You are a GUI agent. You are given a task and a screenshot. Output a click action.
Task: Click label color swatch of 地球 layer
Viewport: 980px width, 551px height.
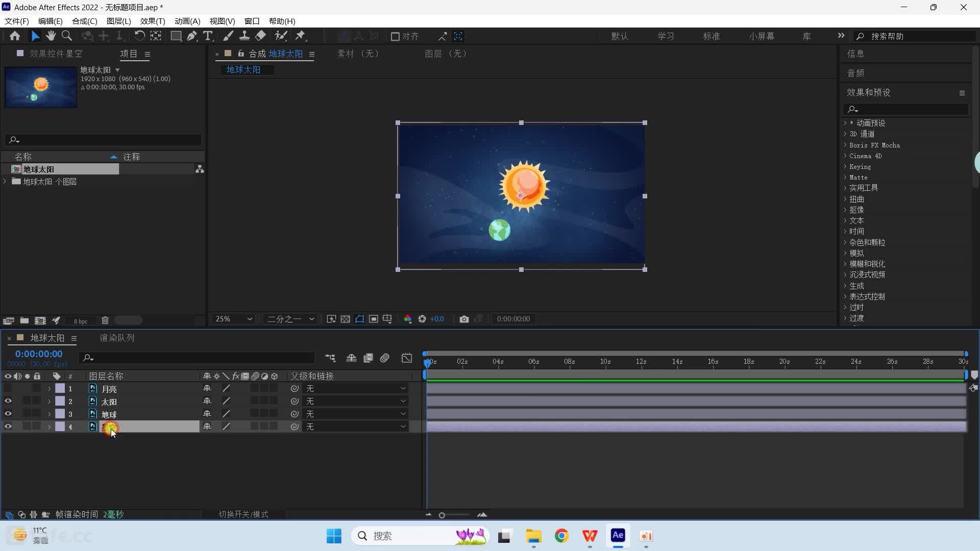60,414
